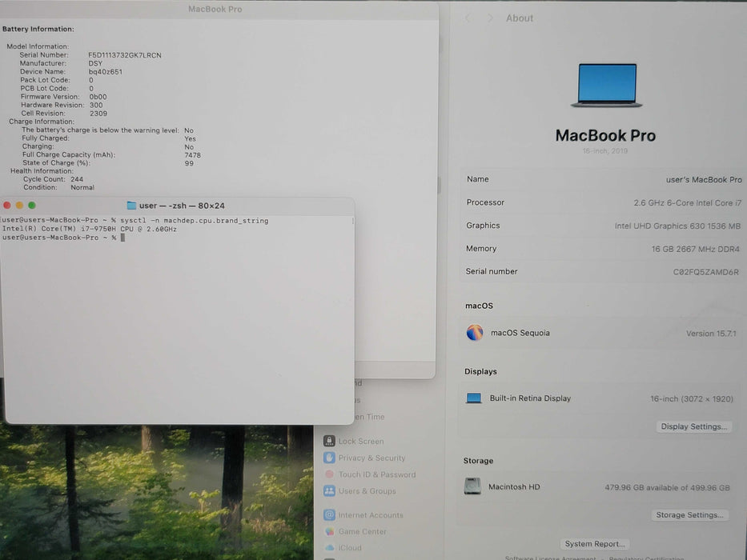Open Display Settings button

(x=693, y=426)
